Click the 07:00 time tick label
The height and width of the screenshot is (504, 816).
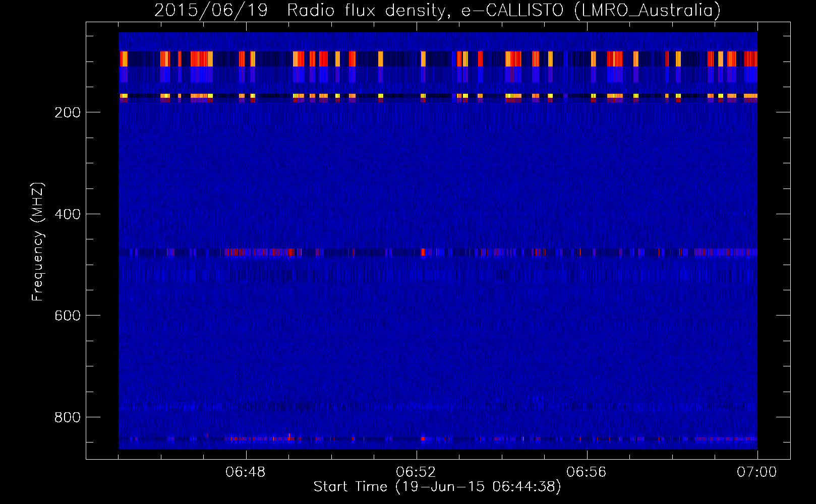pyautogui.click(x=757, y=472)
